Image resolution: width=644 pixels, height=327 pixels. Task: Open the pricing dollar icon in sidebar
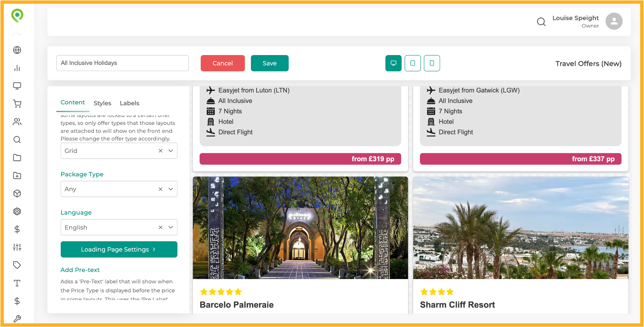click(x=17, y=229)
